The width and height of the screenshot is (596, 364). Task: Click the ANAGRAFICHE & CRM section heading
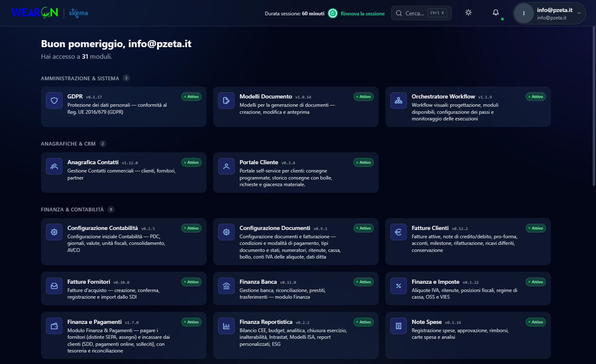point(68,144)
